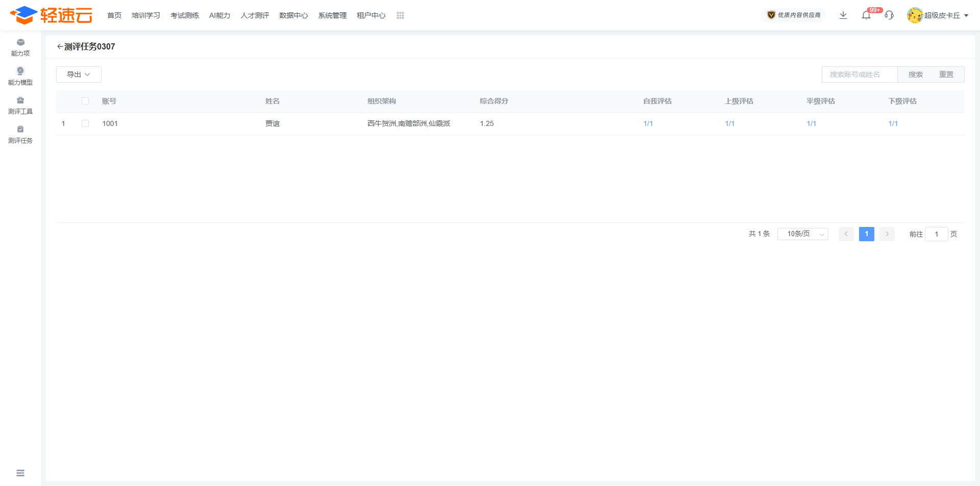Open the app grid icon in navigation
Image resolution: width=980 pixels, height=486 pixels.
[x=400, y=16]
